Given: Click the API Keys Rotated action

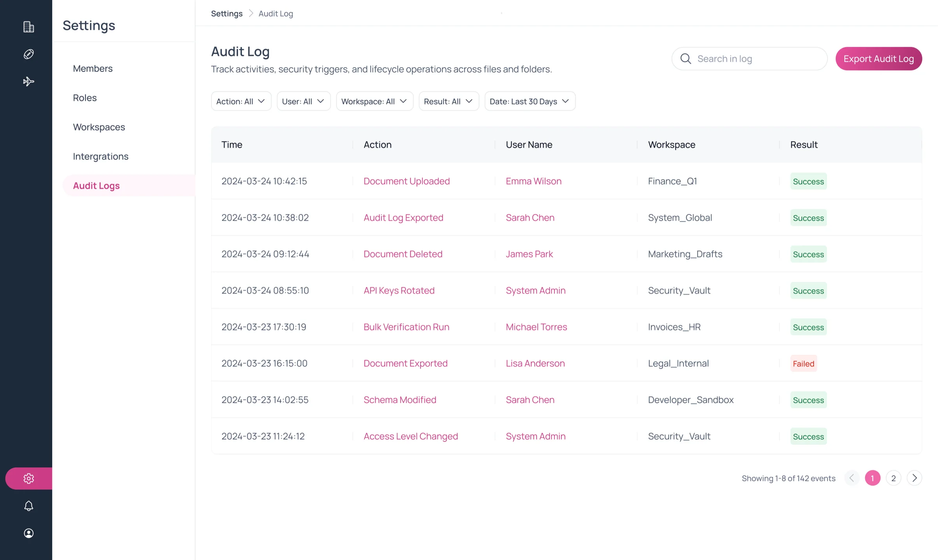Looking at the screenshot, I should tap(399, 290).
